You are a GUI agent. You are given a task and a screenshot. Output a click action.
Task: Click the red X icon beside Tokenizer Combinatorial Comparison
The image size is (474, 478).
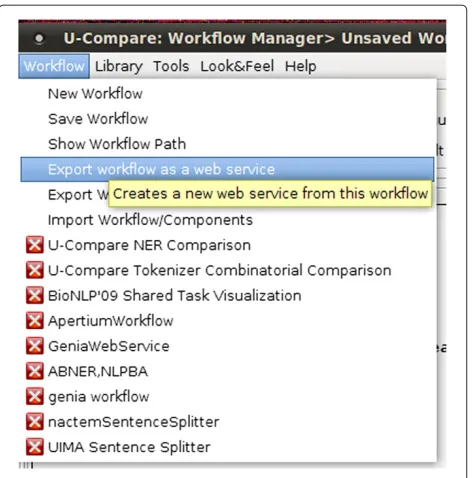35,270
